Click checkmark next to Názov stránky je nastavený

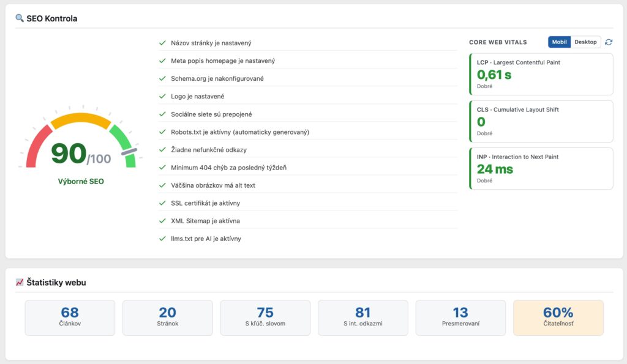pyautogui.click(x=162, y=43)
